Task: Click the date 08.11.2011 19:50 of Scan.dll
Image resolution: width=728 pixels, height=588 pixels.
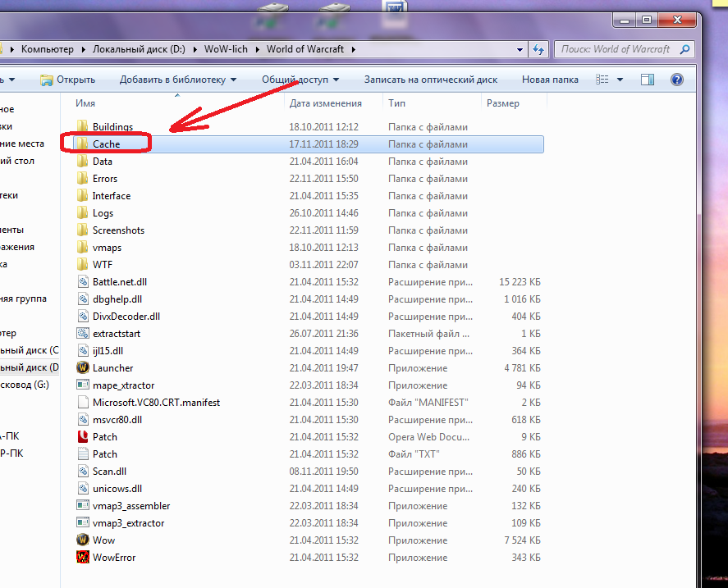Action: (x=323, y=471)
